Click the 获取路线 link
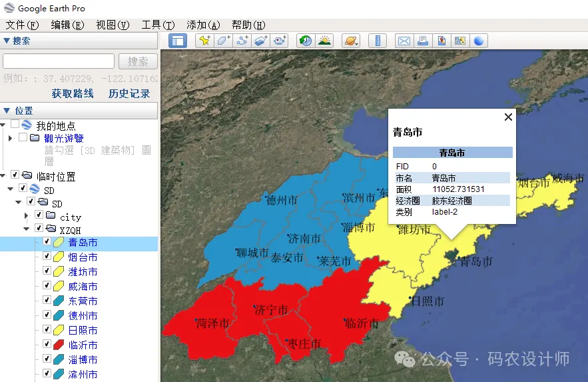Viewport: 588px width, 382px height. pyautogui.click(x=73, y=93)
